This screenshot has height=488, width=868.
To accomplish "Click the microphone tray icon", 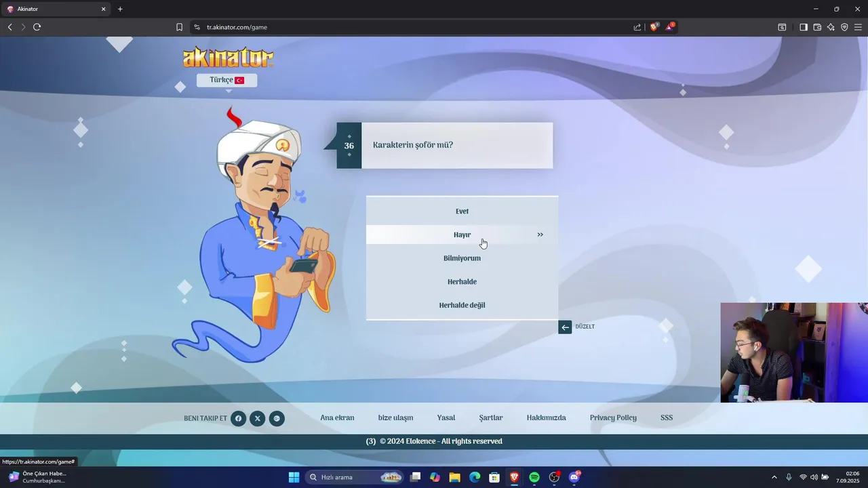I will pyautogui.click(x=789, y=477).
